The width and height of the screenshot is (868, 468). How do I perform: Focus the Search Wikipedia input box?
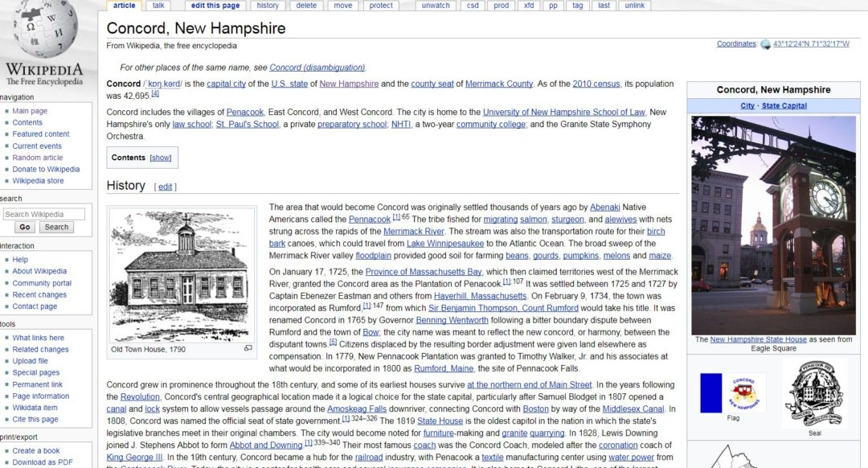click(x=44, y=215)
